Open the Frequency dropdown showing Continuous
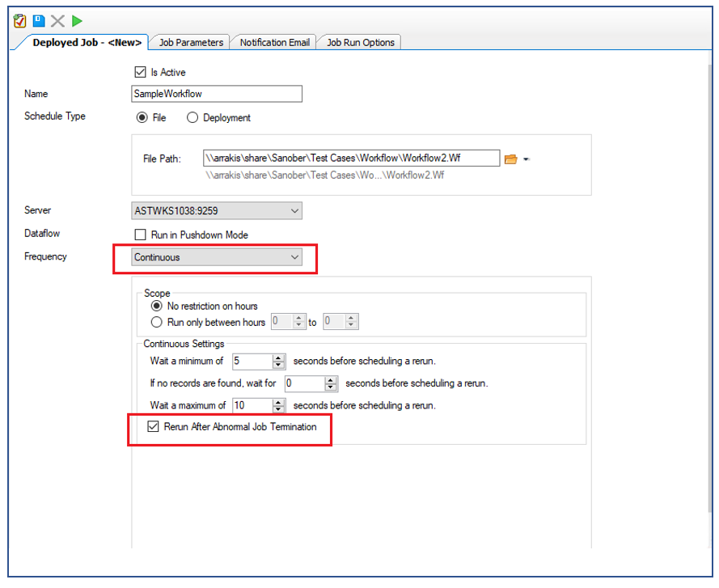This screenshot has width=719, height=588. tap(294, 257)
